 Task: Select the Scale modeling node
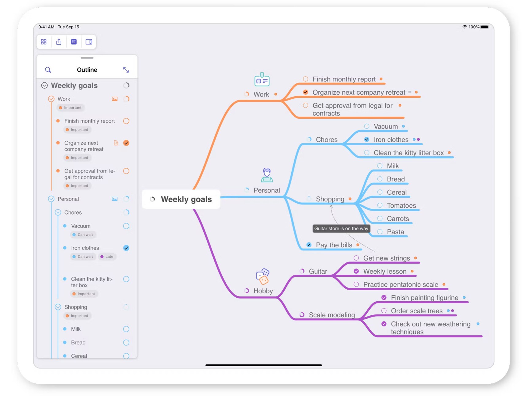coord(332,315)
